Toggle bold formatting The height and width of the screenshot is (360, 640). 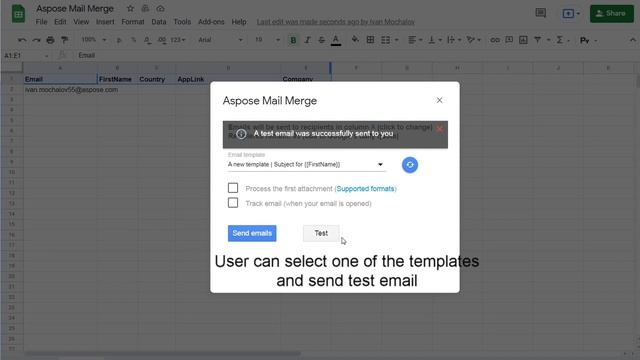pyautogui.click(x=293, y=40)
